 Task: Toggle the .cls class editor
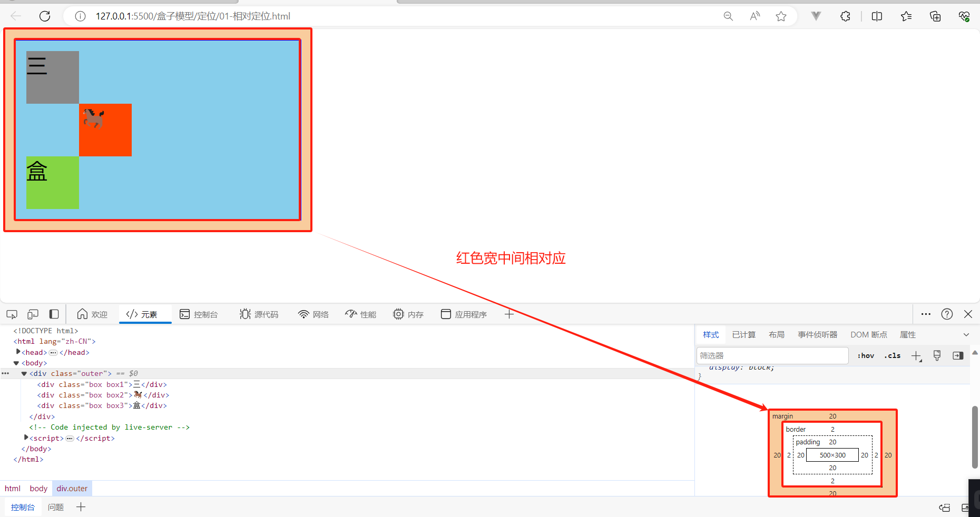[x=892, y=356]
